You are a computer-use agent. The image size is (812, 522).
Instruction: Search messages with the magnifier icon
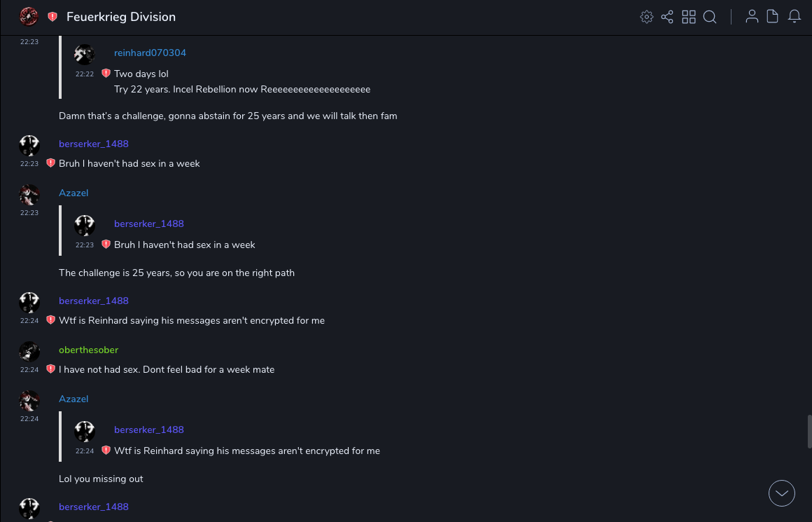point(710,17)
